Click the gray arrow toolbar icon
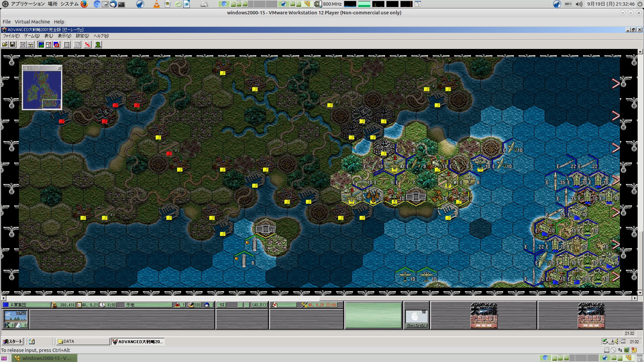Image resolution: width=644 pixels, height=362 pixels. (x=23, y=45)
